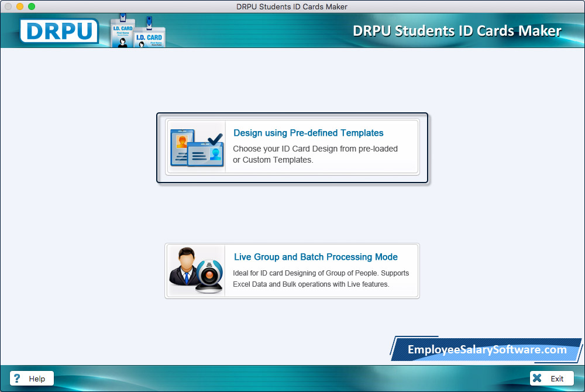Click the businessman and webcam icon
585x392 pixels.
pos(196,270)
